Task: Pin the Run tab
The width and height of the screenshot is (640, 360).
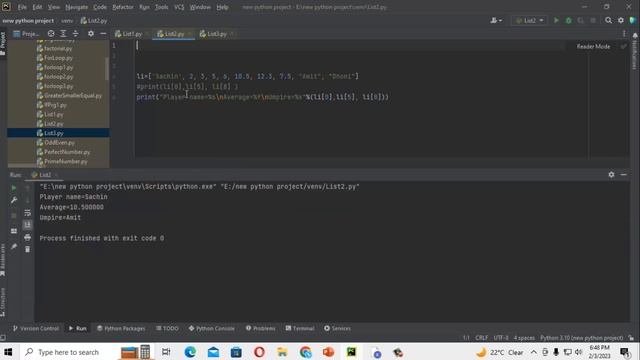Action: [x=14, y=247]
